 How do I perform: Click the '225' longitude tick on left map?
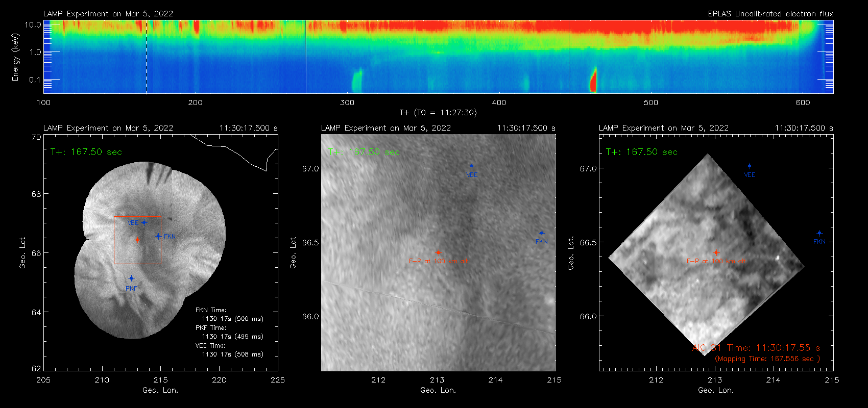click(278, 380)
